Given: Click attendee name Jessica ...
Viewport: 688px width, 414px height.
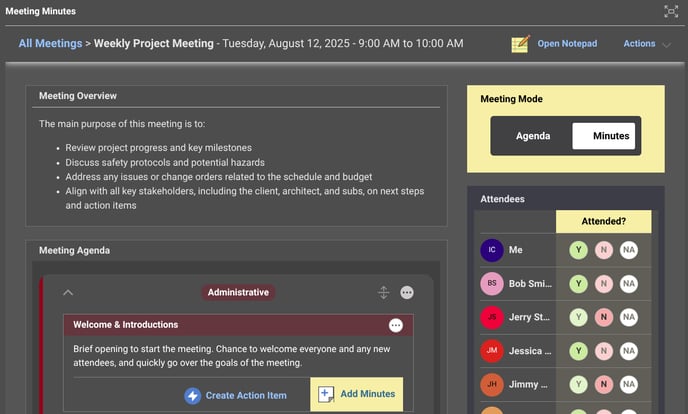Looking at the screenshot, I should point(530,351).
